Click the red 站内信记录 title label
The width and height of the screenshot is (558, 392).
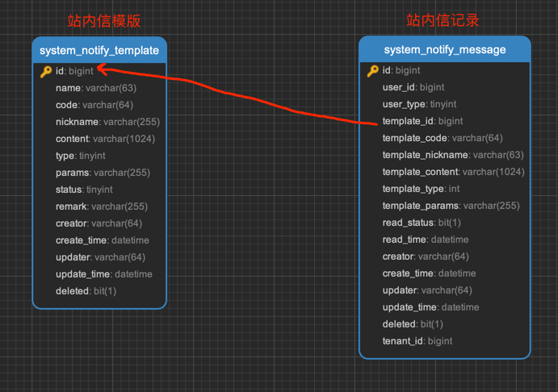tap(443, 21)
